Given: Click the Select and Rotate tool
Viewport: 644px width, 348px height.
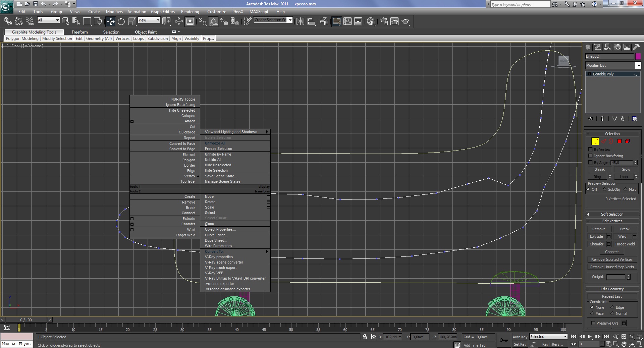Looking at the screenshot, I should pyautogui.click(x=121, y=22).
